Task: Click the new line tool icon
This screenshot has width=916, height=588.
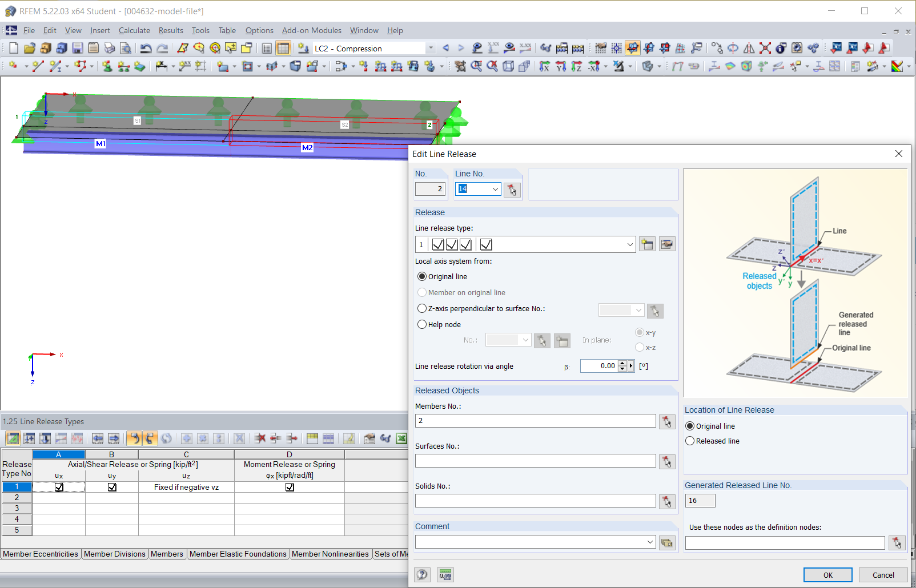Action: (38, 67)
